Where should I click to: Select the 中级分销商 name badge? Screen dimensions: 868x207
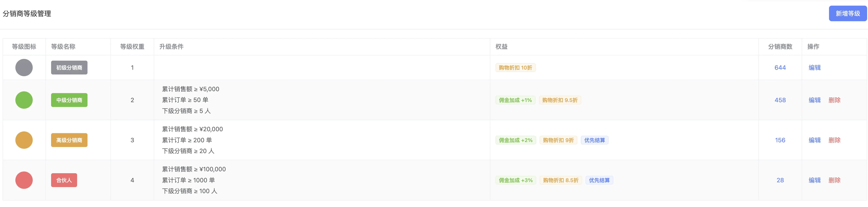pyautogui.click(x=69, y=100)
